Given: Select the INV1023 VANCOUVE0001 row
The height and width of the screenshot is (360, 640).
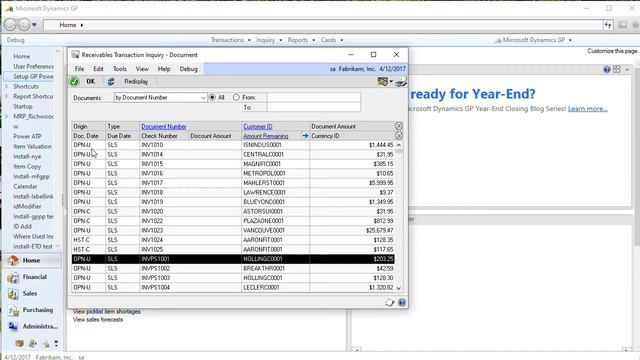Looking at the screenshot, I should tap(233, 230).
